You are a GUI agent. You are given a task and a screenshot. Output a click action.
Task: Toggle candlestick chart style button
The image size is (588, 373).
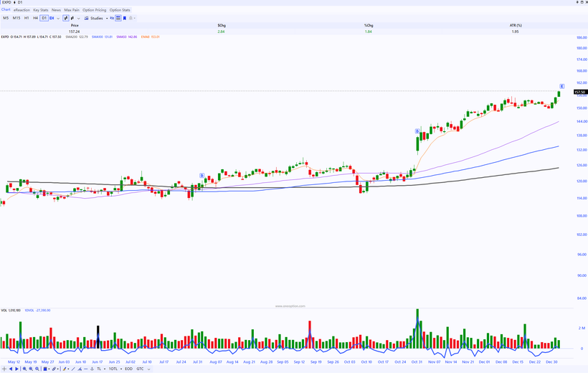click(x=66, y=18)
